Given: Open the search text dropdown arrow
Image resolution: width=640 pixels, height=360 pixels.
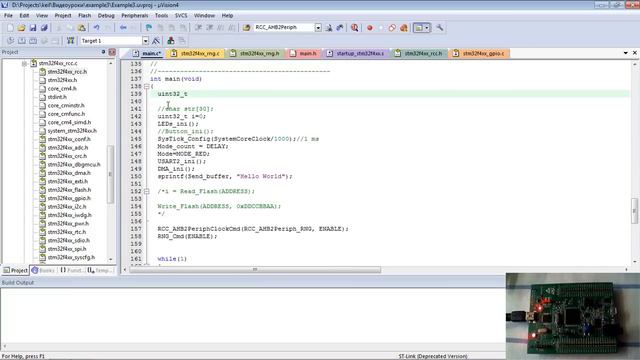Looking at the screenshot, I should point(318,28).
